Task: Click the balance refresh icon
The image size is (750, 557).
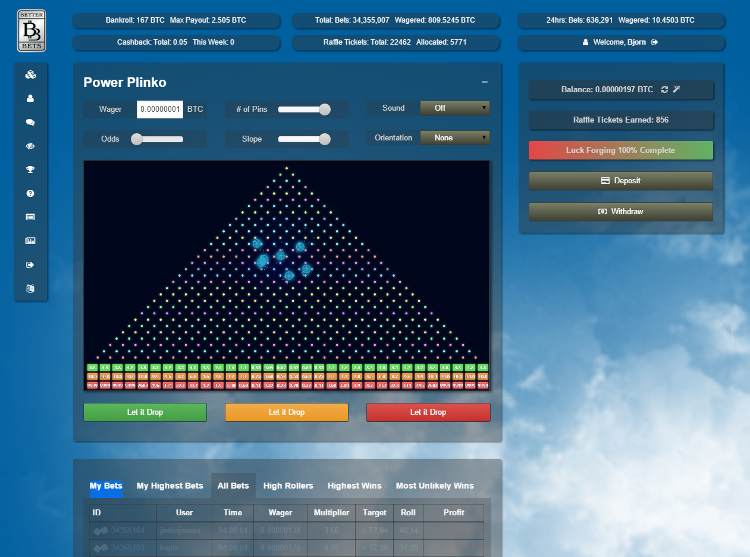Action: (x=664, y=89)
